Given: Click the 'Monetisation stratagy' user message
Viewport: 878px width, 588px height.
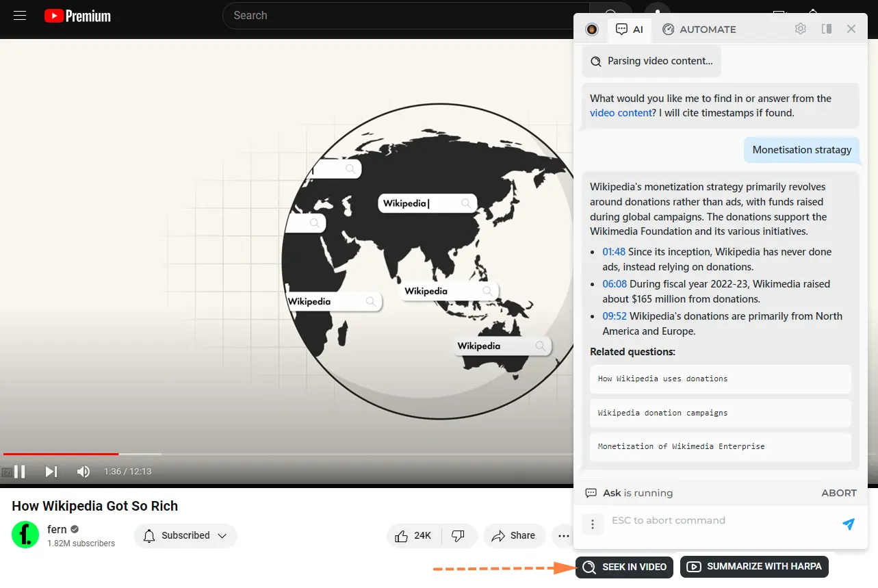Looking at the screenshot, I should click(802, 150).
